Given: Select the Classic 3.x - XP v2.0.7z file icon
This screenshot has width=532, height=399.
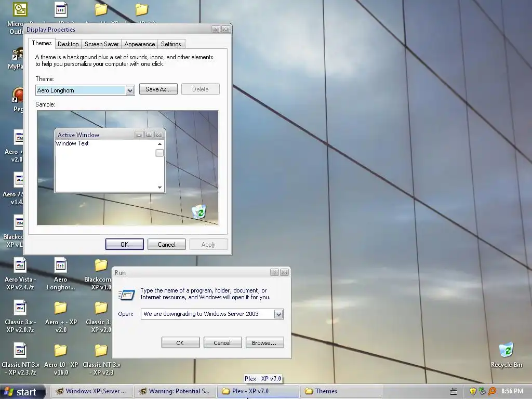Looking at the screenshot, I should (20, 308).
